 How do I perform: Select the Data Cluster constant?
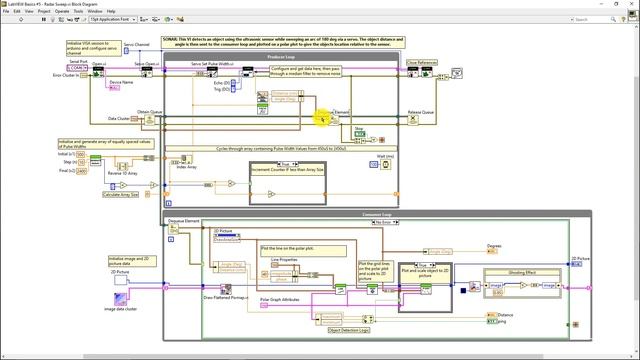coord(134,119)
